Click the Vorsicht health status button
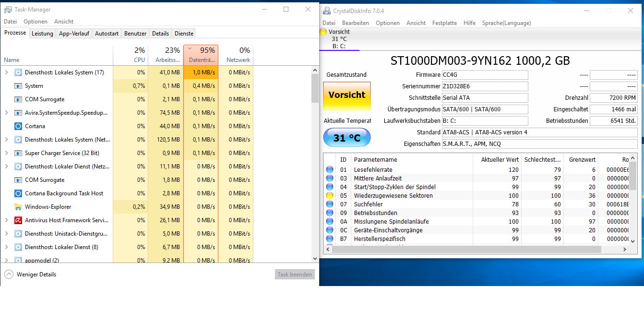The image size is (644, 311). click(347, 95)
